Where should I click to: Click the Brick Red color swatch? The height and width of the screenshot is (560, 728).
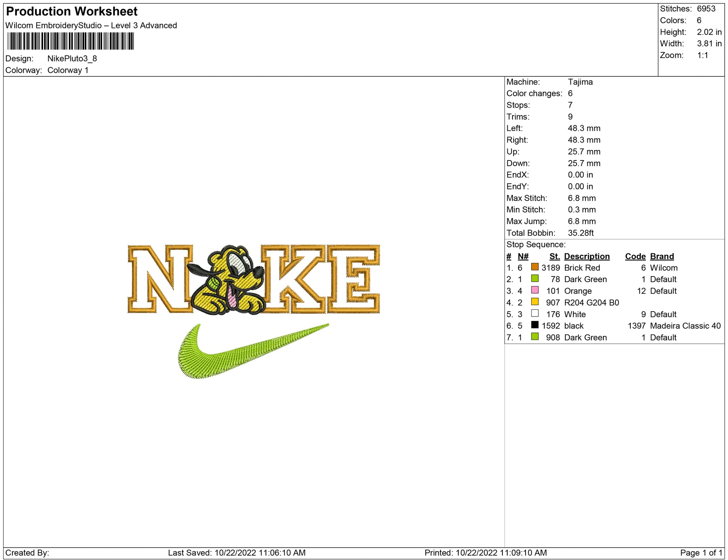pos(535,267)
